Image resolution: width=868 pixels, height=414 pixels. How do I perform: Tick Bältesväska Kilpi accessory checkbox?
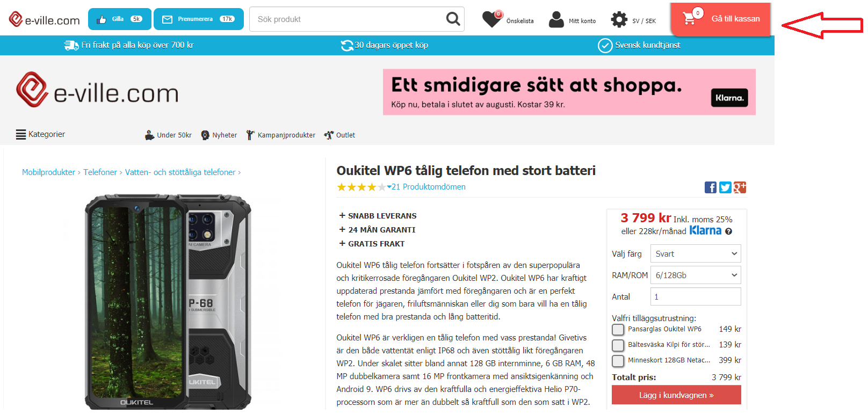(x=618, y=345)
